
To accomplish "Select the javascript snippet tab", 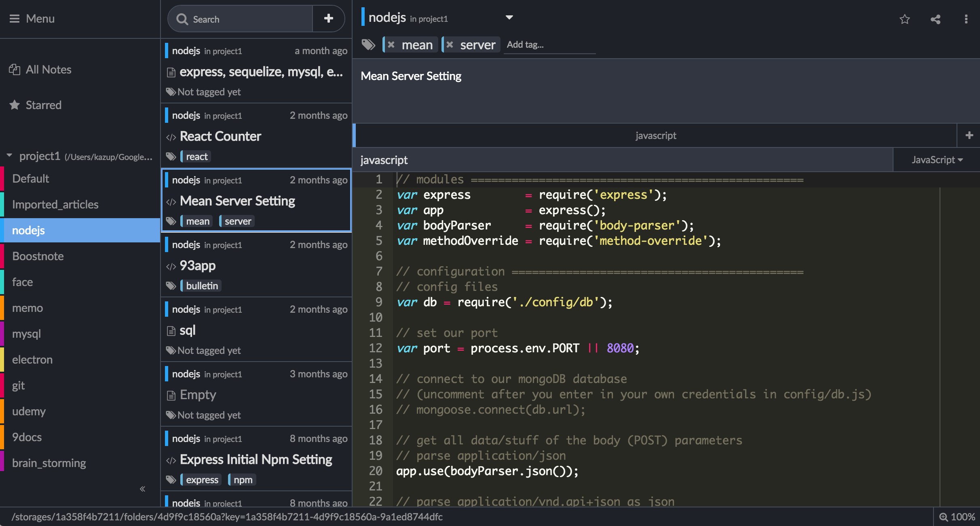I will click(655, 136).
